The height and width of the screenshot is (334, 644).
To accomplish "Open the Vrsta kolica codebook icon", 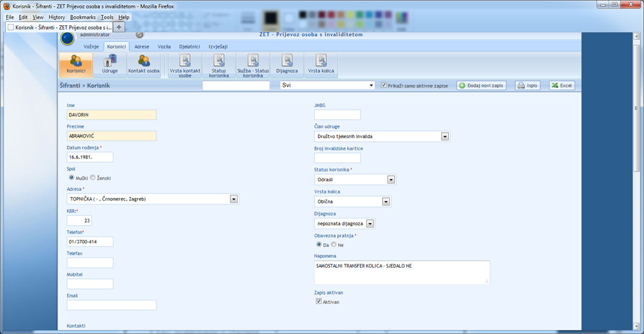I will tap(321, 65).
